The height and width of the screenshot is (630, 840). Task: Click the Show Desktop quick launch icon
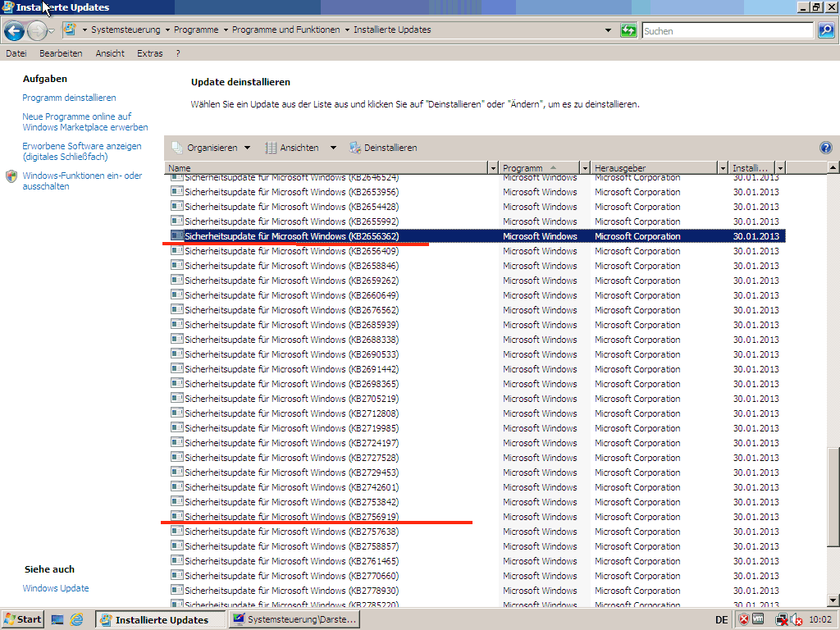[57, 619]
